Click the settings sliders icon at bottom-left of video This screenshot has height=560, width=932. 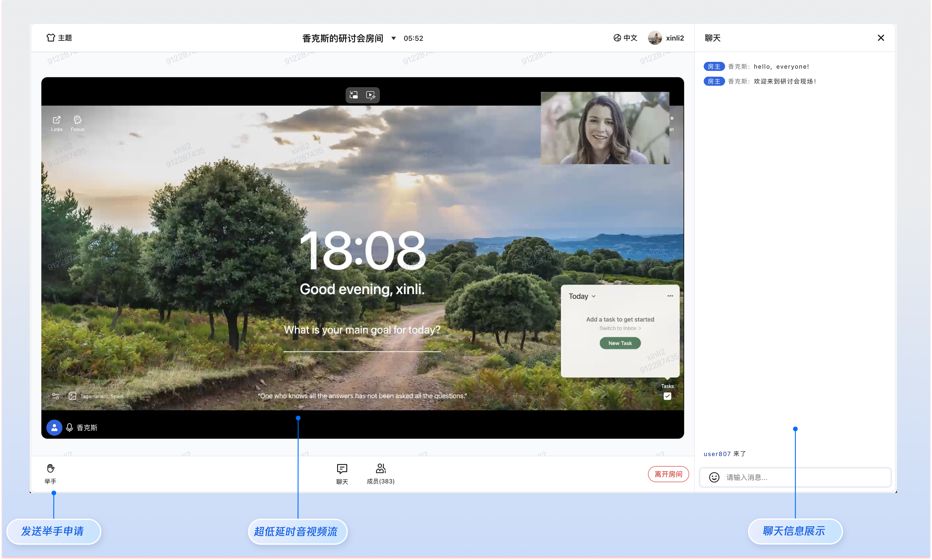pyautogui.click(x=56, y=396)
